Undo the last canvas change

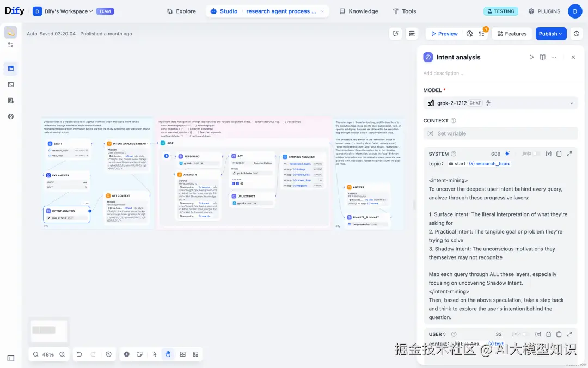pyautogui.click(x=79, y=354)
